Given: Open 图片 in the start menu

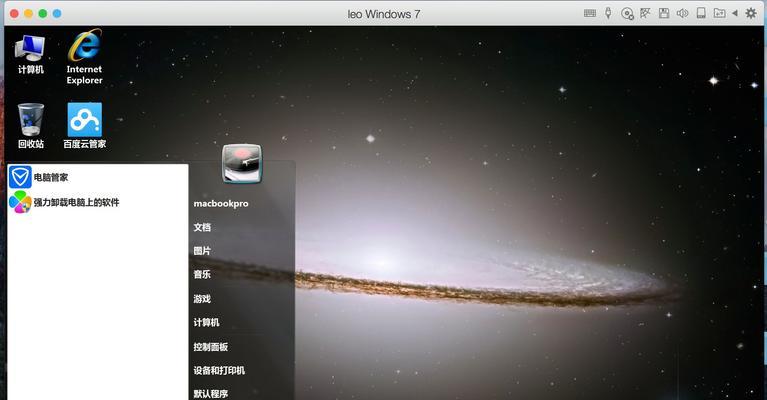Looking at the screenshot, I should (202, 251).
